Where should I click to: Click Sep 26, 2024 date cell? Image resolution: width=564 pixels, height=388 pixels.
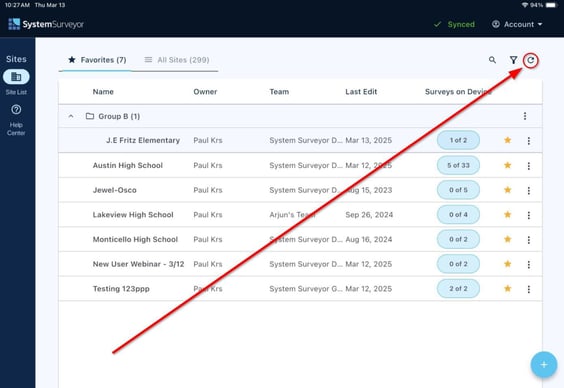[369, 215]
